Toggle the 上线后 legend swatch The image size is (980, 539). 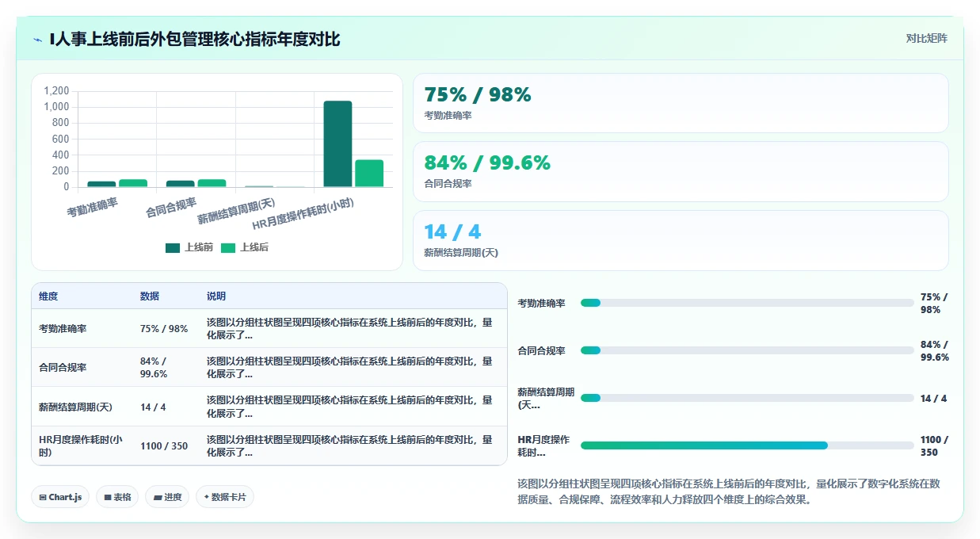(228, 247)
